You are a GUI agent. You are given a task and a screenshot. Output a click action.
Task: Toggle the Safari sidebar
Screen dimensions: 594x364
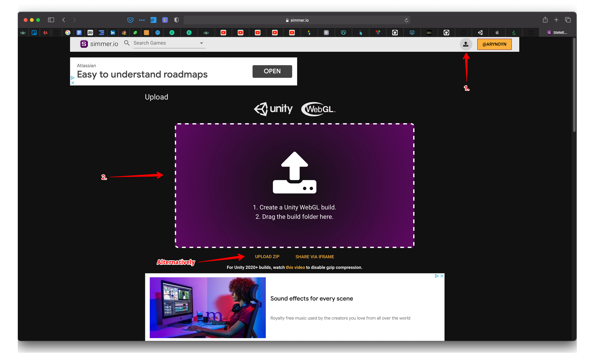(x=51, y=20)
